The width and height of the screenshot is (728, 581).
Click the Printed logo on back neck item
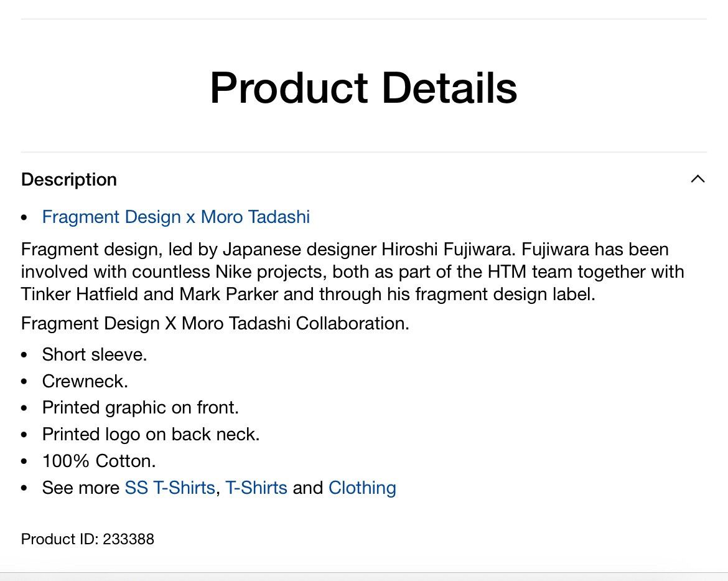tap(151, 434)
